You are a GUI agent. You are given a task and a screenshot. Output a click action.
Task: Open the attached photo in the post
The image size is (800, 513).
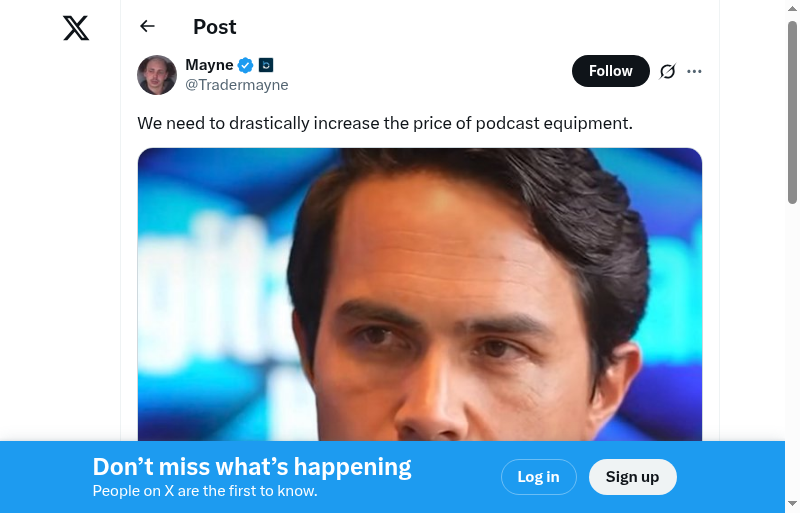[419, 294]
